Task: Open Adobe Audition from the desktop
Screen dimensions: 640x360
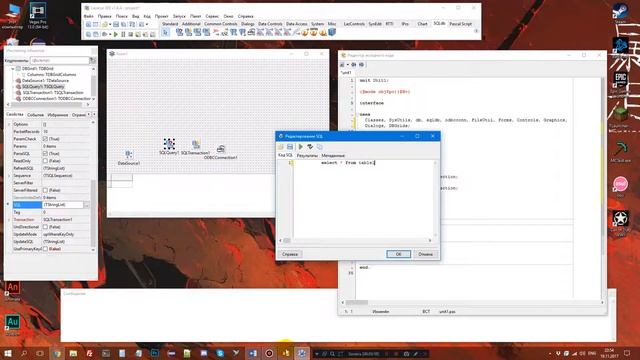Action: click(12, 322)
